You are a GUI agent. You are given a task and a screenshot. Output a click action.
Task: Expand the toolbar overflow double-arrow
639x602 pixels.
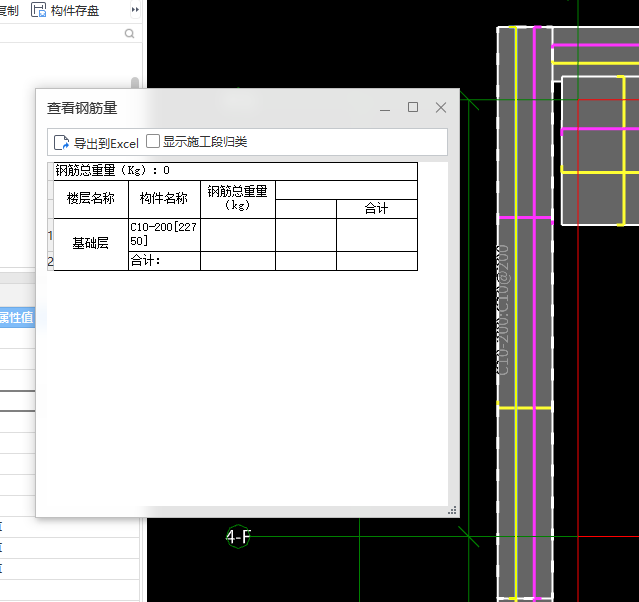click(x=135, y=9)
